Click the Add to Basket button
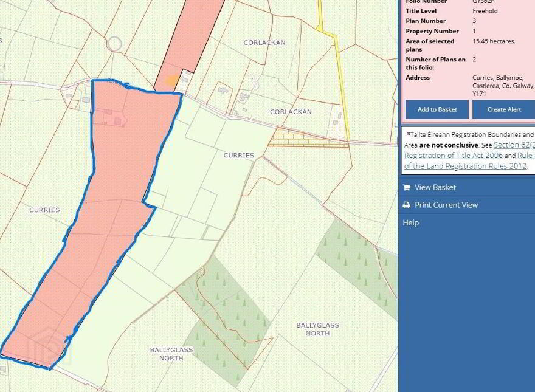Viewport: 535px width, 392px height. click(437, 109)
